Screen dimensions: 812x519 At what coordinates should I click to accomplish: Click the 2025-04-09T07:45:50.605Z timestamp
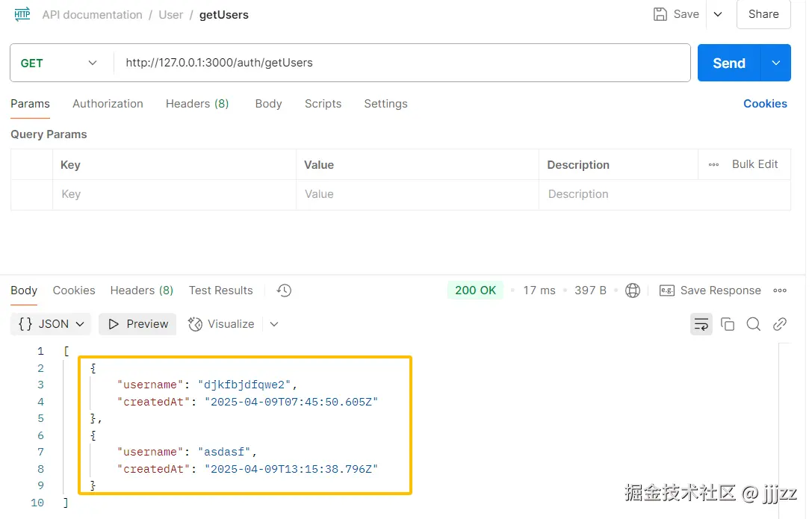[291, 402]
